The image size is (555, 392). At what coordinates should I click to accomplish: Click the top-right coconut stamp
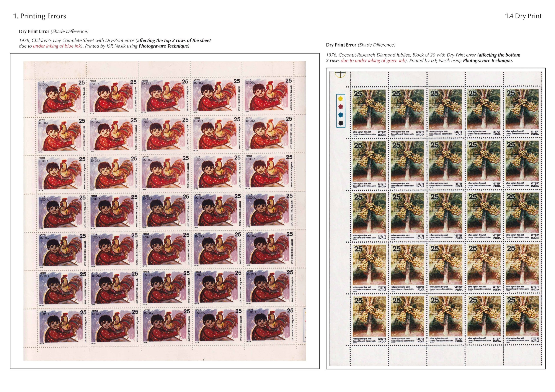[522, 113]
